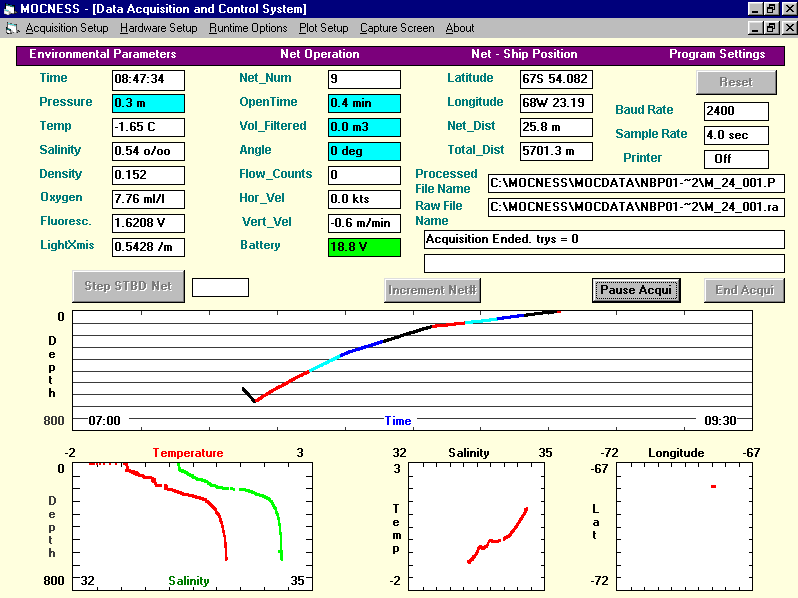The height and width of the screenshot is (598, 798).
Task: Click the blue Time axis label
Action: (x=397, y=421)
